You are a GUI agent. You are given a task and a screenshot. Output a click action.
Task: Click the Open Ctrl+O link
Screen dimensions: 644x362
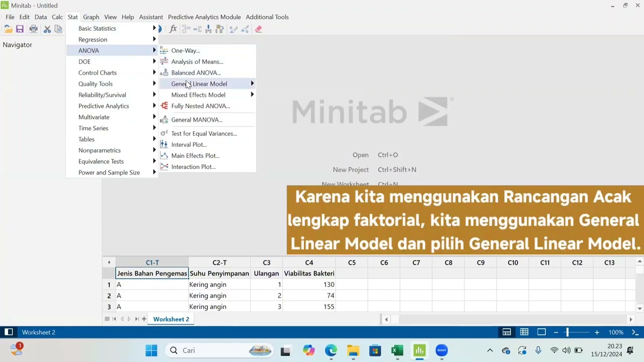pyautogui.click(x=375, y=155)
